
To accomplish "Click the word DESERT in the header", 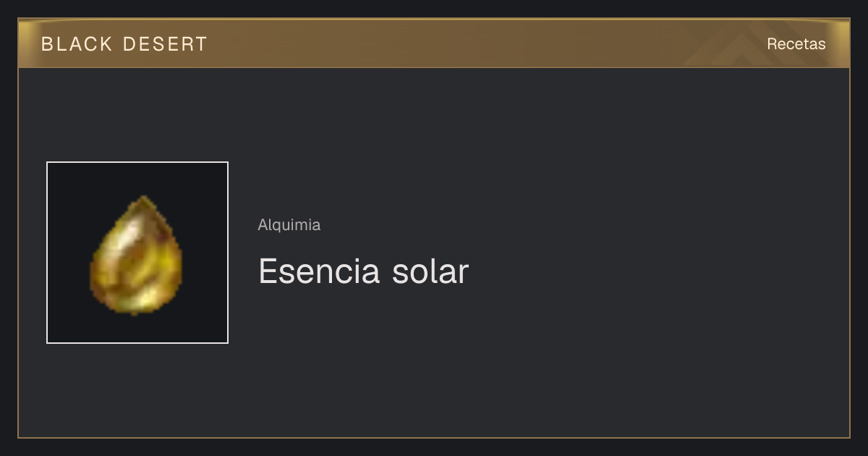I will pos(165,44).
